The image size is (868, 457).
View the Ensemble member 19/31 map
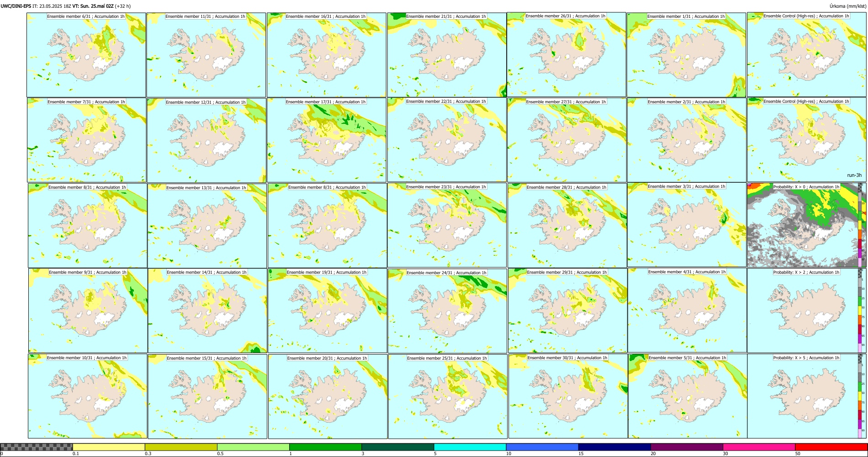coord(327,310)
